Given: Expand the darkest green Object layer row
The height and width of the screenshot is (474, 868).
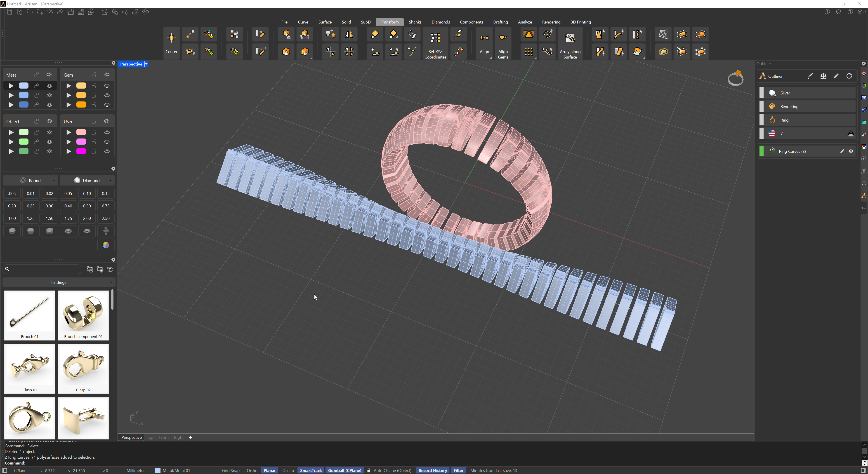Looking at the screenshot, I should 11,151.
